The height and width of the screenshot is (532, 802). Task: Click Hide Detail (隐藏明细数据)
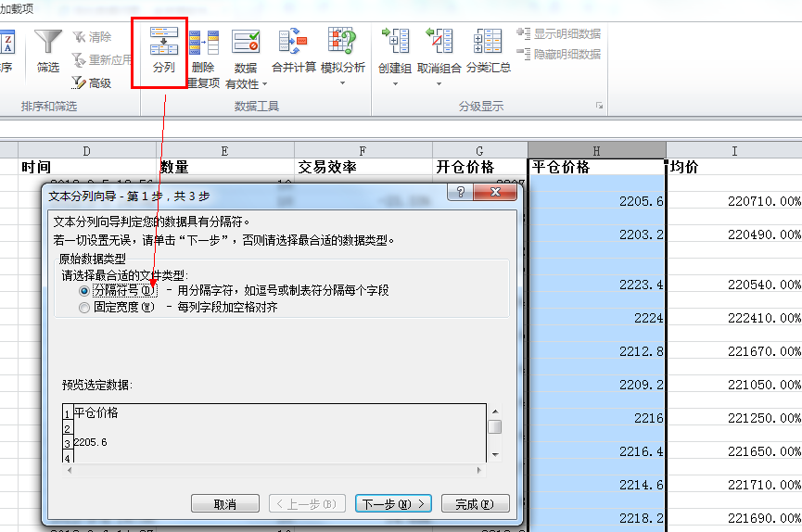coord(558,54)
